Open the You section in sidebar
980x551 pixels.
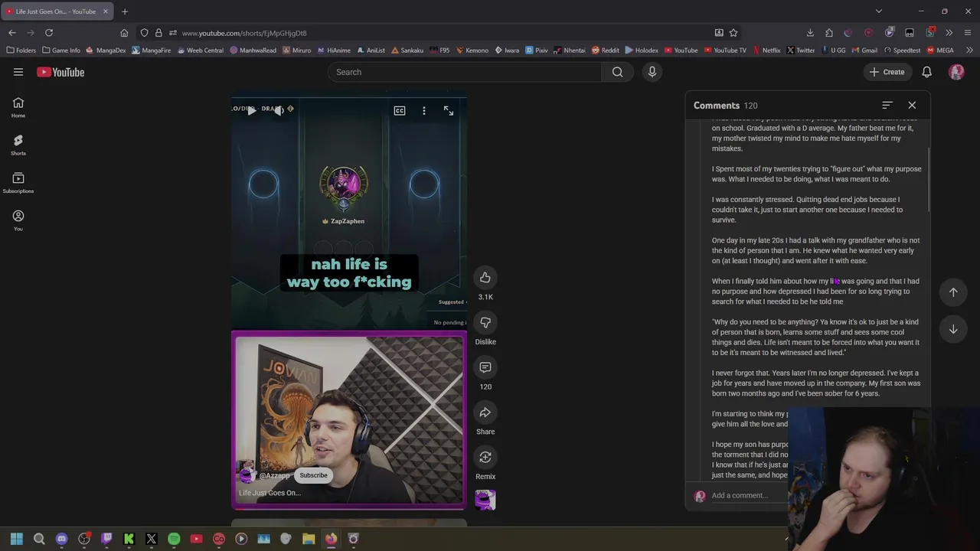tap(18, 220)
